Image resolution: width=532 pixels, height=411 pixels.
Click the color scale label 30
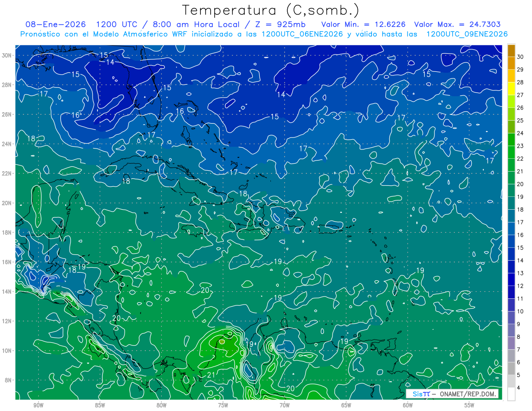click(x=520, y=56)
